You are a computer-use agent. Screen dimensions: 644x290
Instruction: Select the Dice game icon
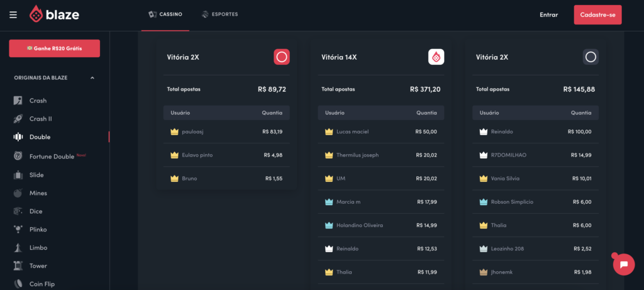tap(18, 211)
